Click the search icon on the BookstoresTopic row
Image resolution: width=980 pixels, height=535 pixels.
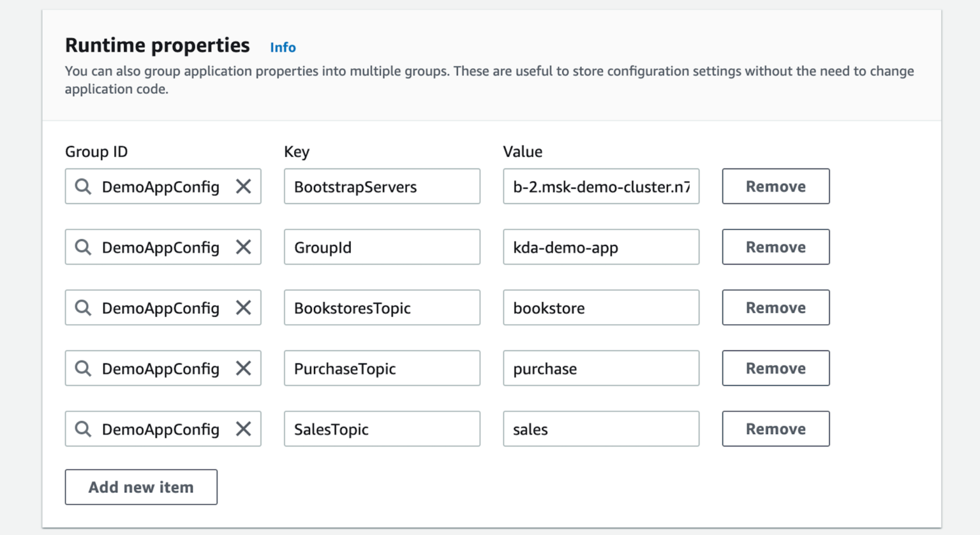click(83, 307)
